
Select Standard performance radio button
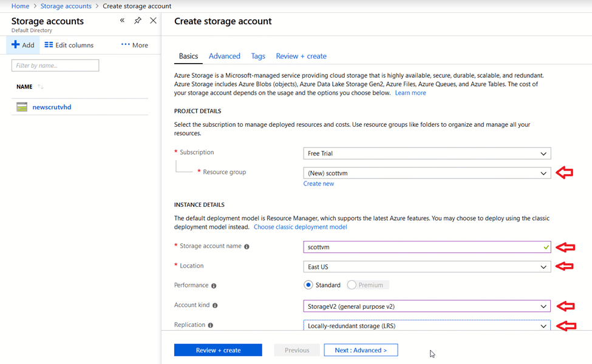[308, 285]
